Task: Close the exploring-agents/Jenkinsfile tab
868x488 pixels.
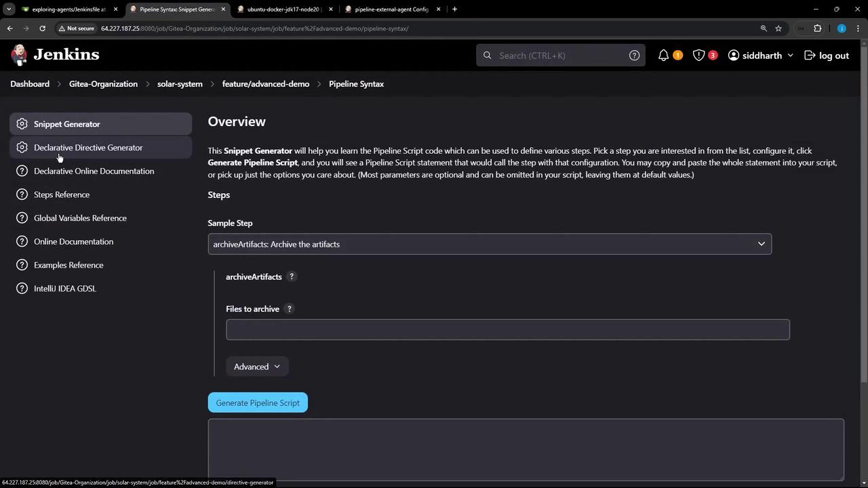Action: coord(115,9)
